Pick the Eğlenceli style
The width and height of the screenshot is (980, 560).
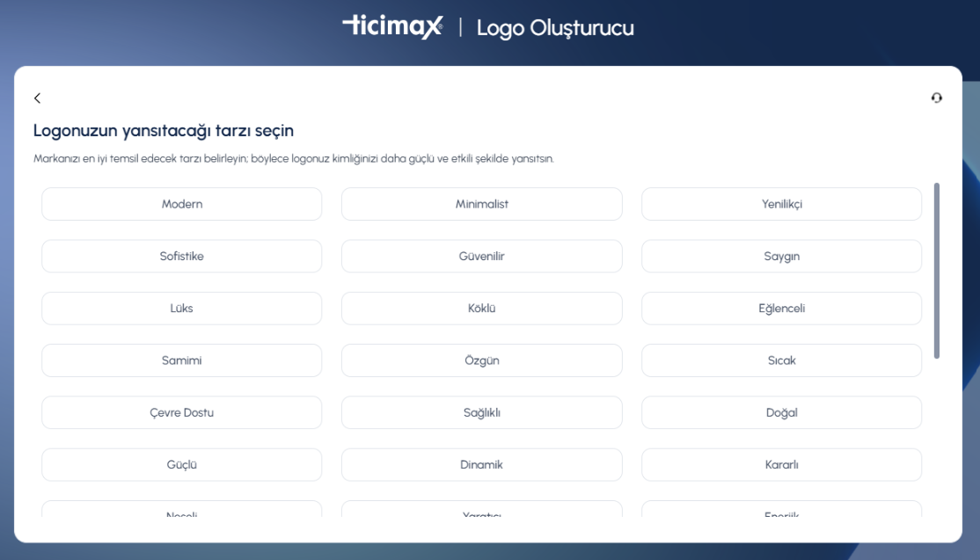[781, 309]
